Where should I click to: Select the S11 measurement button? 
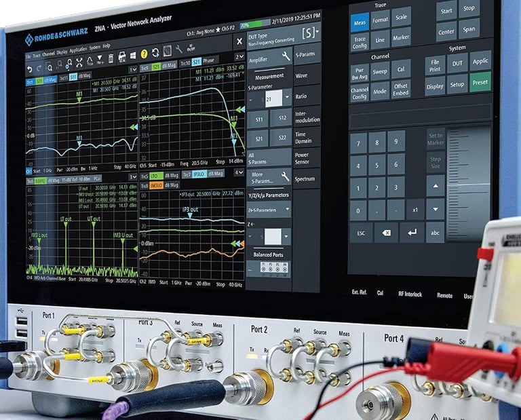pyautogui.click(x=259, y=119)
